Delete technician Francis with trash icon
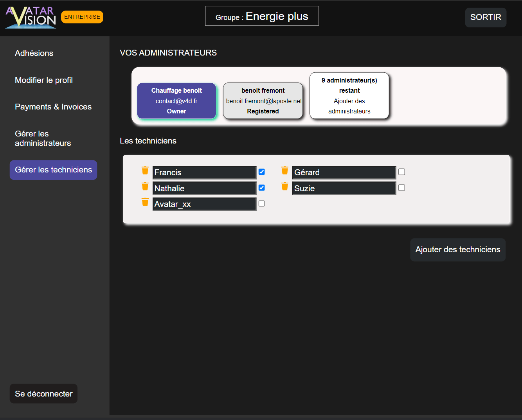The width and height of the screenshot is (522, 420). tap(145, 171)
